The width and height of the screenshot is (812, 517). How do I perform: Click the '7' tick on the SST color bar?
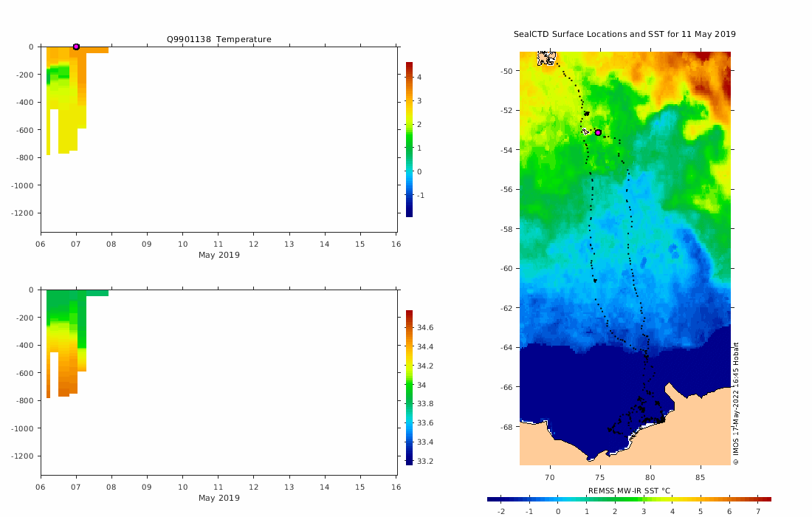pyautogui.click(x=757, y=511)
